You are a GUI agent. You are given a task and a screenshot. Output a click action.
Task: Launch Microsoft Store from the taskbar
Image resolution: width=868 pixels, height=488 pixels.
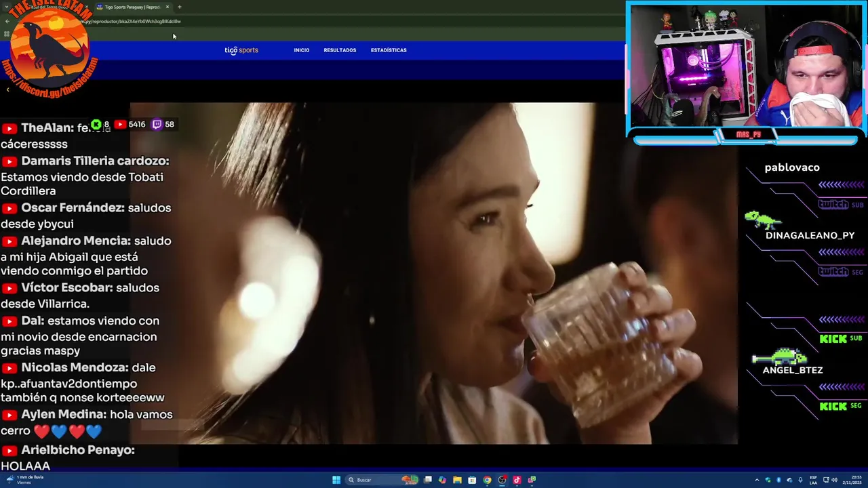472,480
